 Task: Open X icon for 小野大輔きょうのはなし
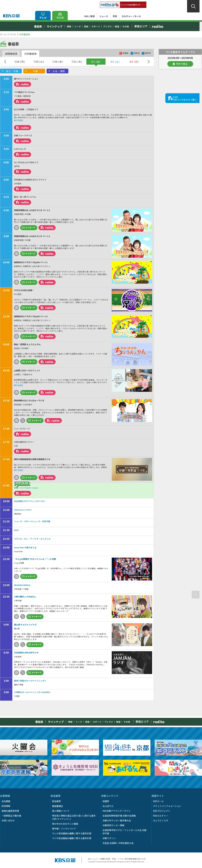23,617
